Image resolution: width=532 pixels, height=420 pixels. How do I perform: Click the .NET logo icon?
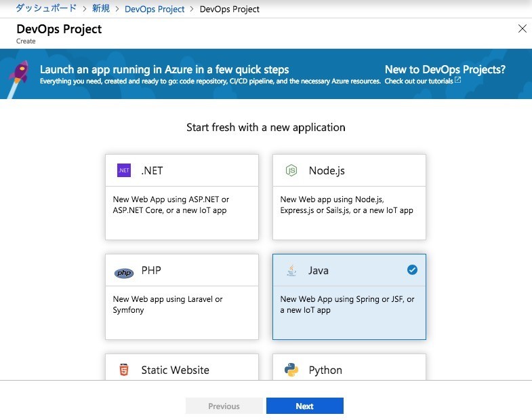(124, 170)
